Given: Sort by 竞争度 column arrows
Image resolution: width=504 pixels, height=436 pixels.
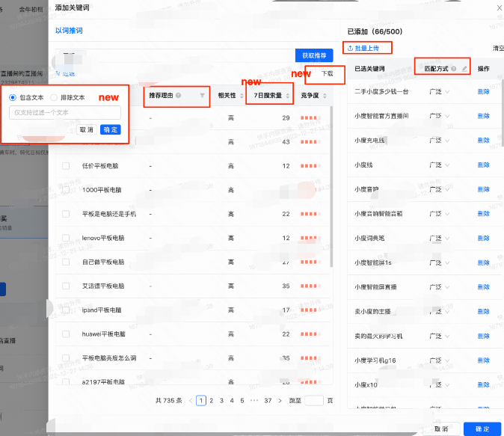Looking at the screenshot, I should click(x=325, y=96).
